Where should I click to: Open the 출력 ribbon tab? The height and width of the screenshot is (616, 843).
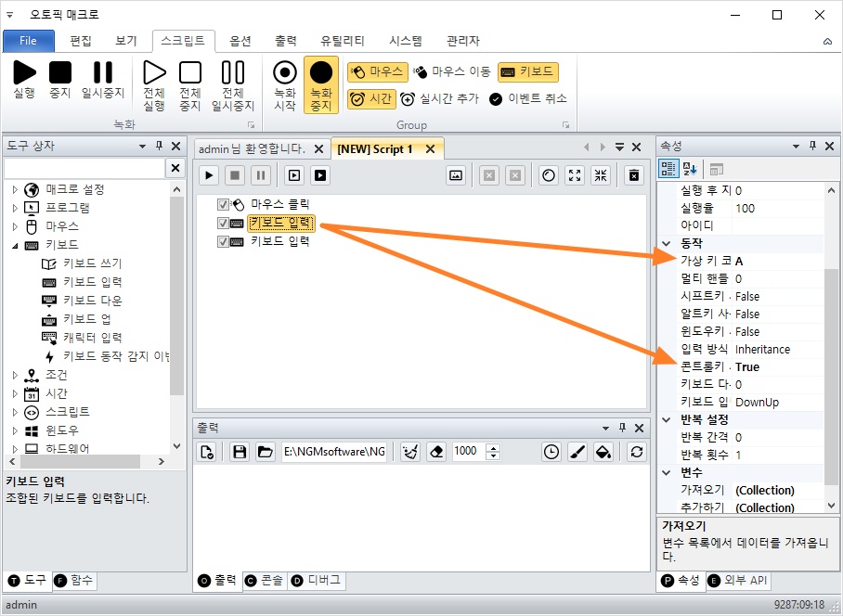click(x=286, y=41)
